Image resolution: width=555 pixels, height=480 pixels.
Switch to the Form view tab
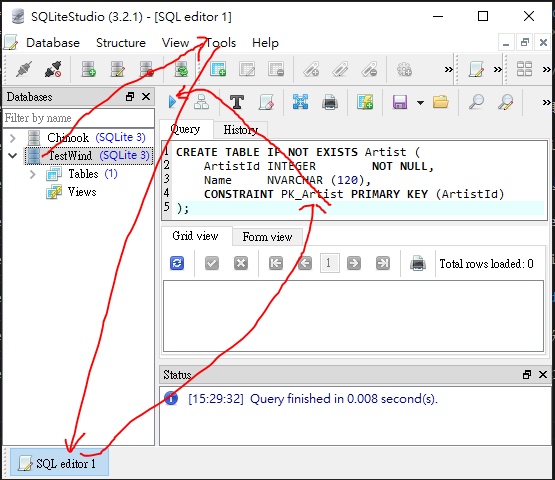point(267,237)
